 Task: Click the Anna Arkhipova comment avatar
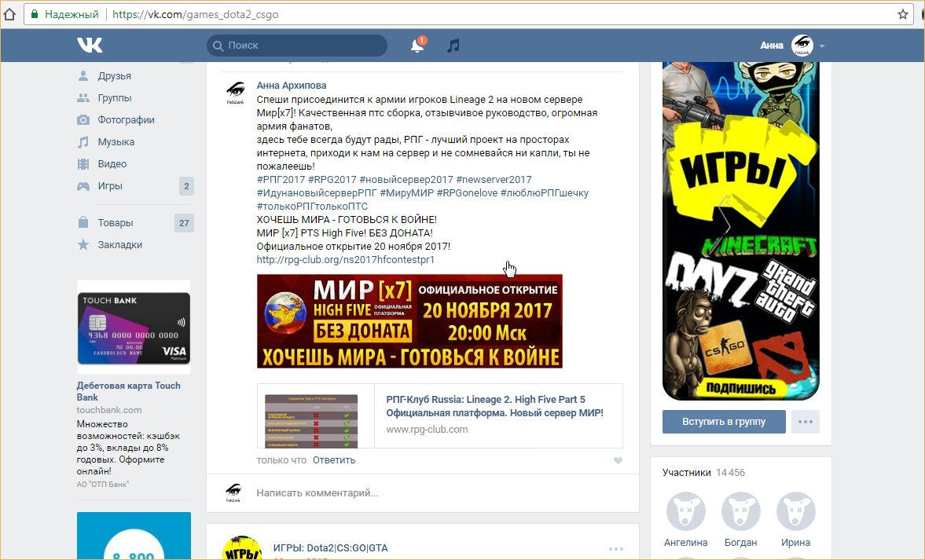coord(234,92)
